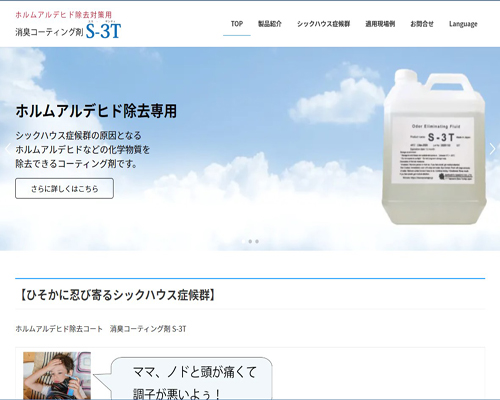Open the シックハウス症候群 menu item
The image size is (500, 400).
coord(323,24)
